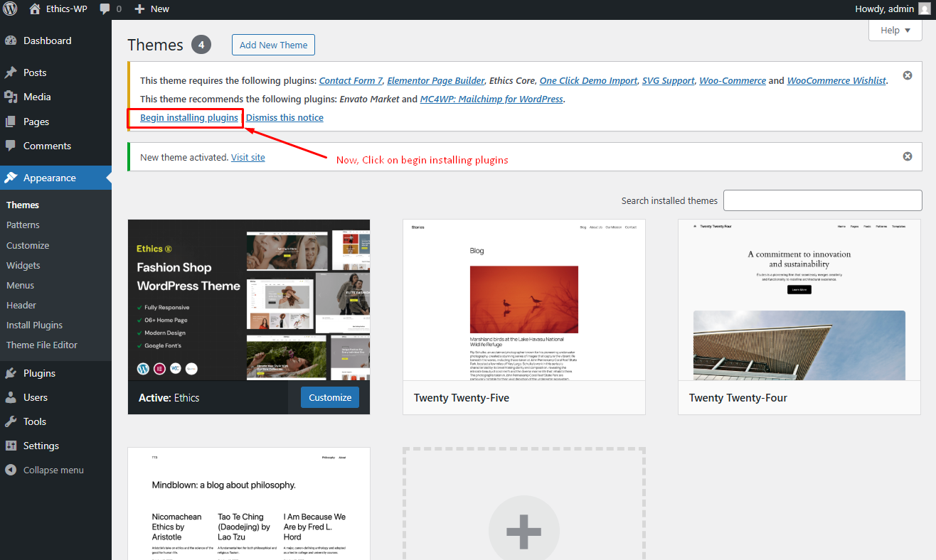
Task: Open the Ethics-WP site menu
Action: coord(58,9)
